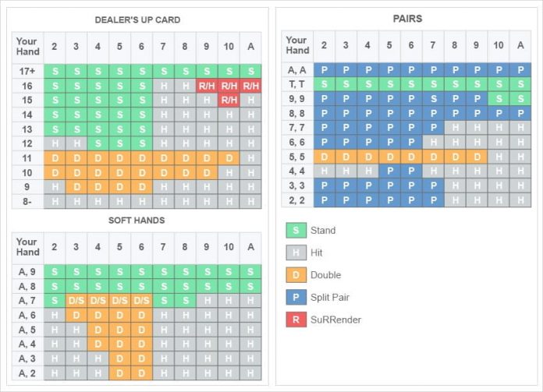Select the "8-" hand row label

click(28, 201)
